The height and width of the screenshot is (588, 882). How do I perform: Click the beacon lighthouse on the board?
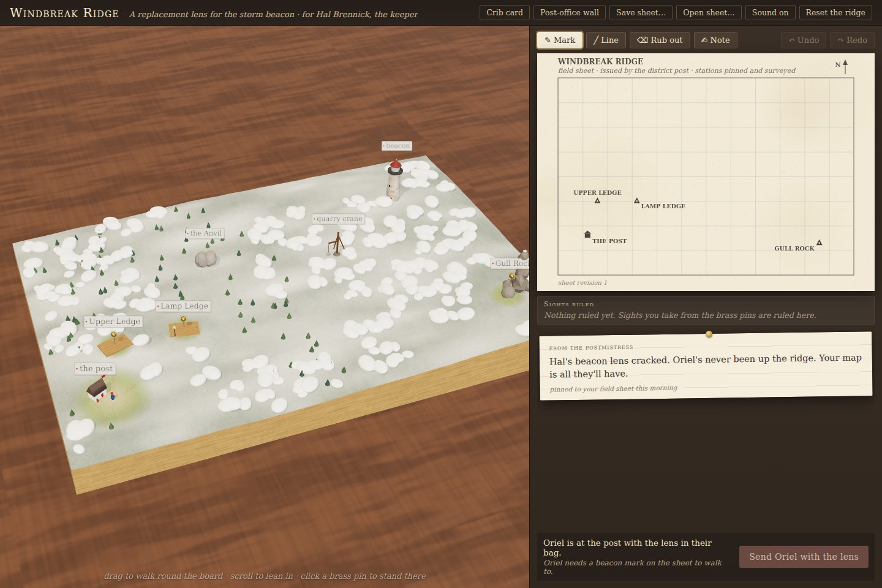[394, 179]
